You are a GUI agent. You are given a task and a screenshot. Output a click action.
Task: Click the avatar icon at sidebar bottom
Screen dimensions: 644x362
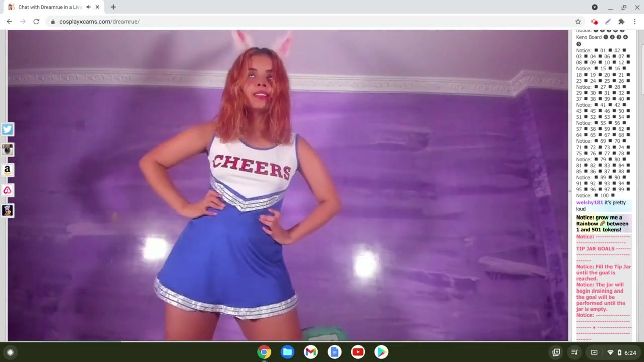pyautogui.click(x=7, y=210)
